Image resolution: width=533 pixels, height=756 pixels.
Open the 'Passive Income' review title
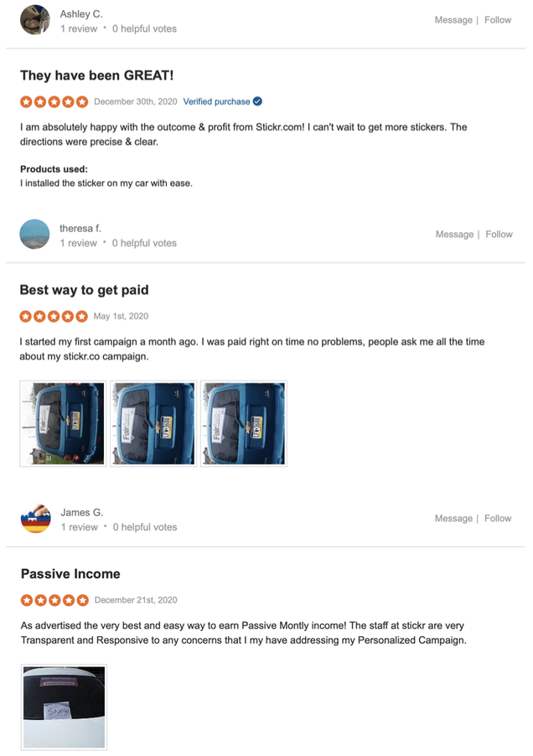pos(70,574)
